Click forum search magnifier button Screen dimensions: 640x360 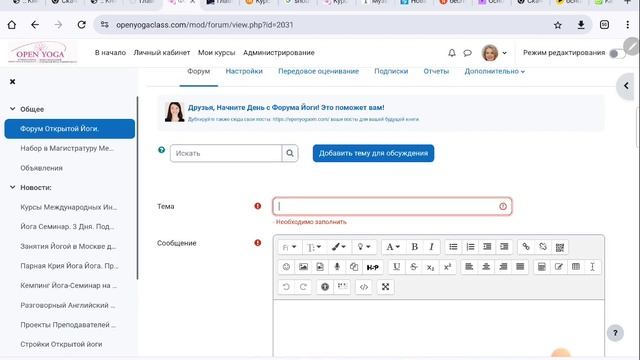(290, 153)
